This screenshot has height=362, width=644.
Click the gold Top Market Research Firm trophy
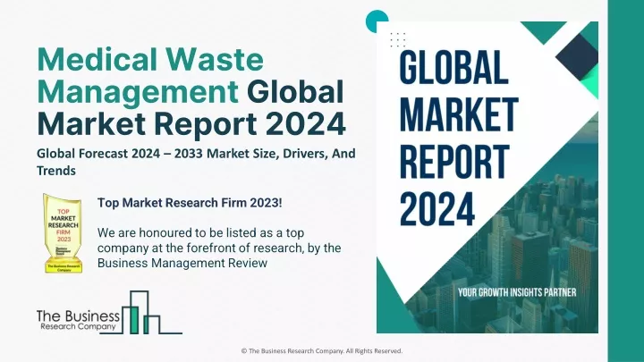(x=63, y=233)
